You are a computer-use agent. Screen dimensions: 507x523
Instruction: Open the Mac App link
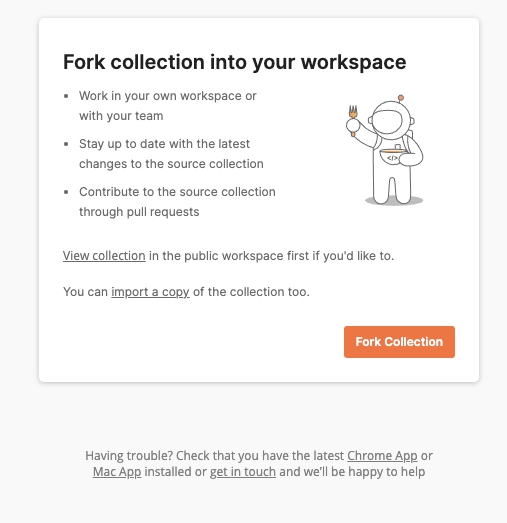[x=117, y=472]
